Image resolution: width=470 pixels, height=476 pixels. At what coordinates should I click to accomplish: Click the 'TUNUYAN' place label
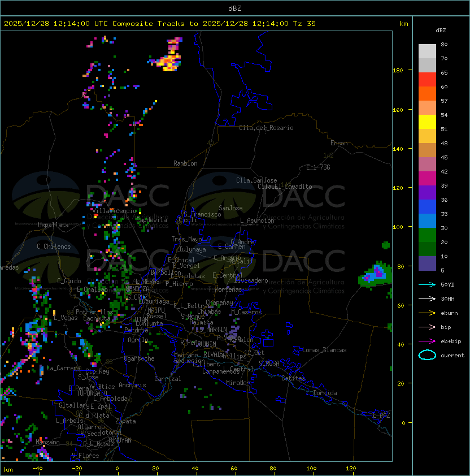click(120, 440)
